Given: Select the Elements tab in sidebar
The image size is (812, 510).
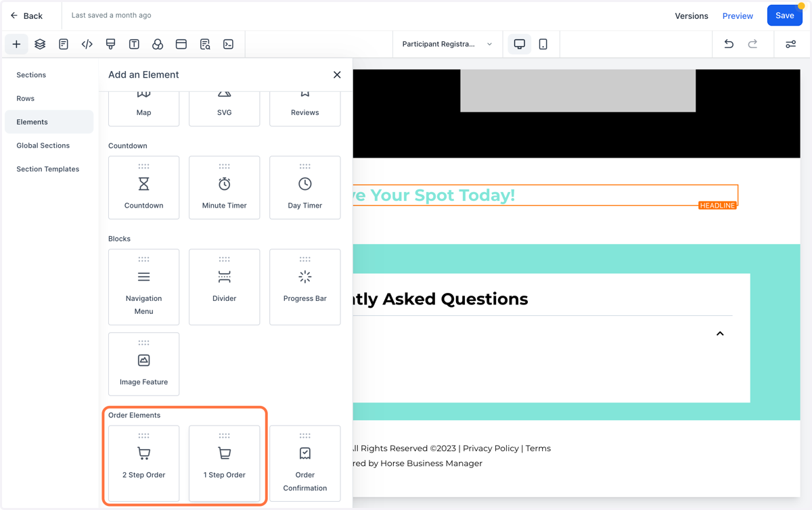Looking at the screenshot, I should (49, 122).
